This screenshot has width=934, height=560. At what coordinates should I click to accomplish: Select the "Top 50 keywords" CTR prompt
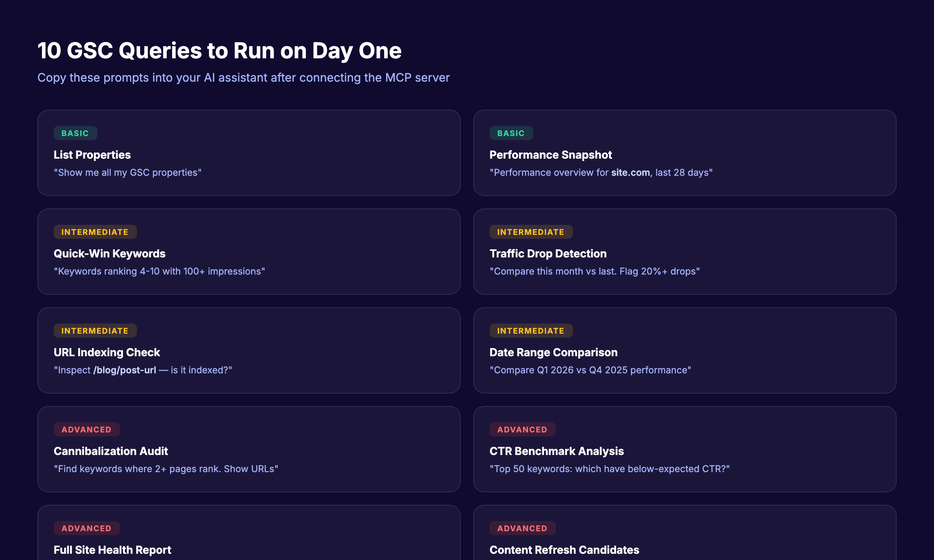click(x=609, y=469)
